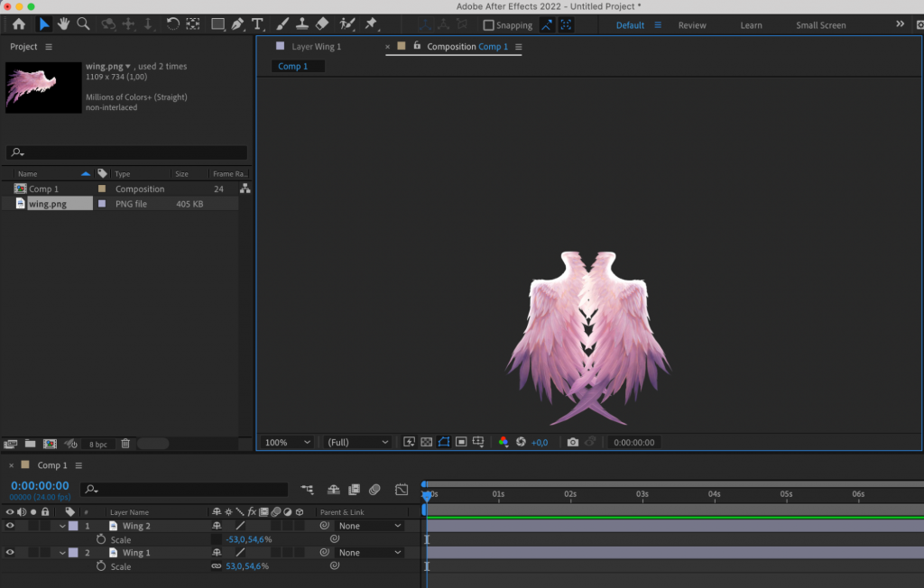Hide the Wing 2 layer

pos(10,525)
